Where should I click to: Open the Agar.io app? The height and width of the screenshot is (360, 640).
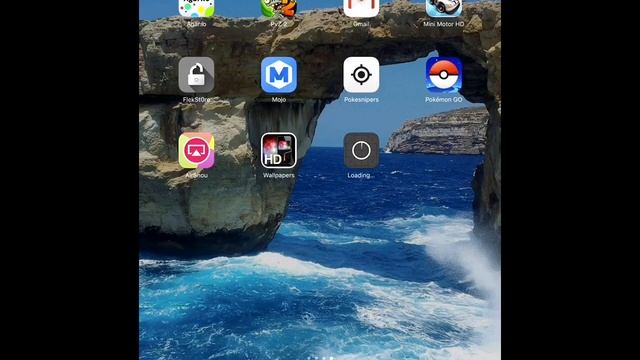coord(196,8)
